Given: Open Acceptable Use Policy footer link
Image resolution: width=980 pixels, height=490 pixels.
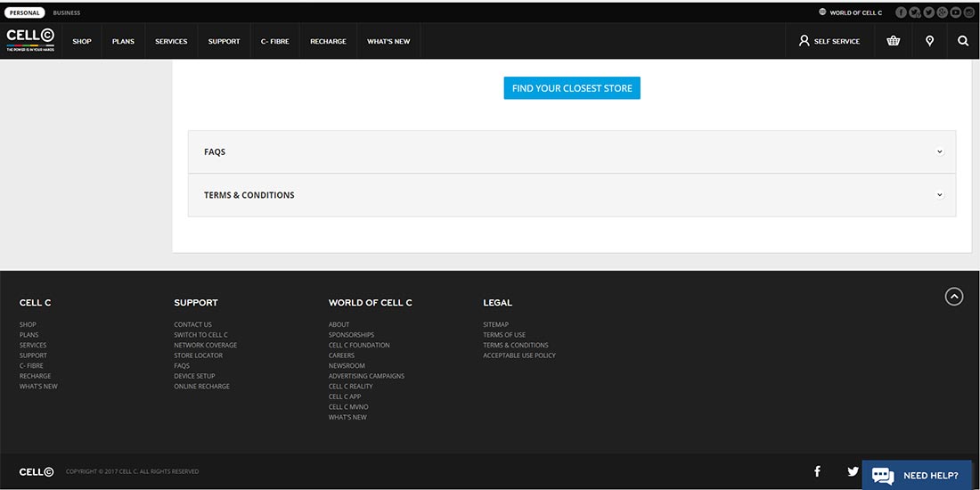Looking at the screenshot, I should point(519,355).
